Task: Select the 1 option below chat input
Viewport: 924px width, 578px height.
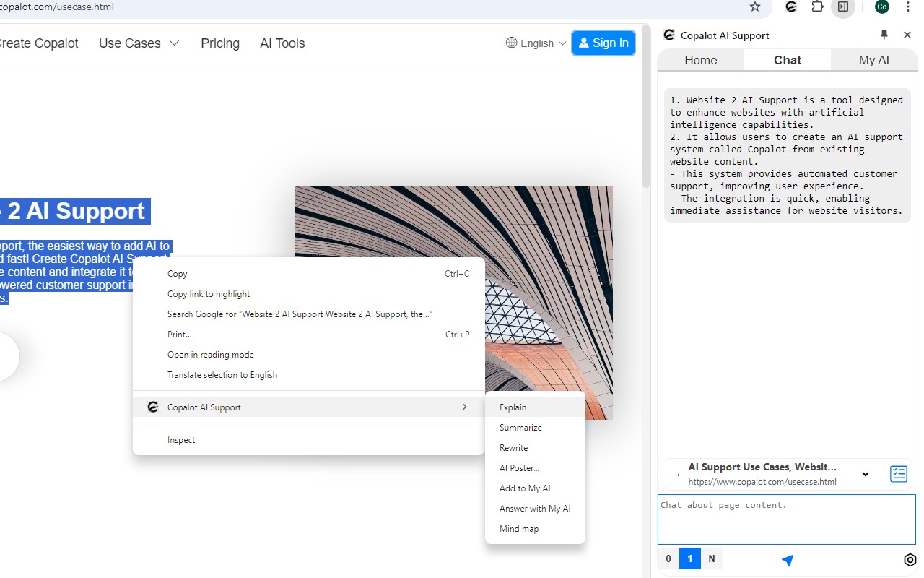Action: [690, 558]
